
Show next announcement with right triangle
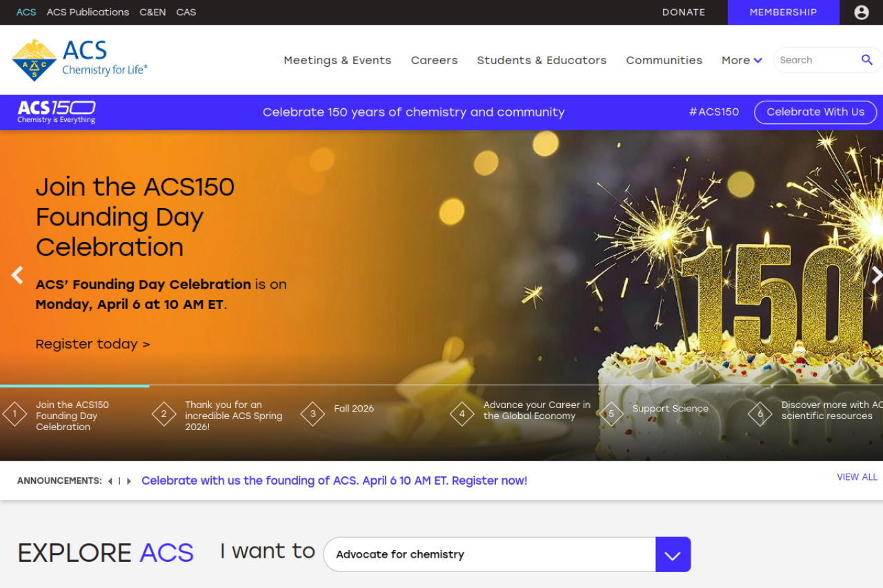click(x=129, y=481)
